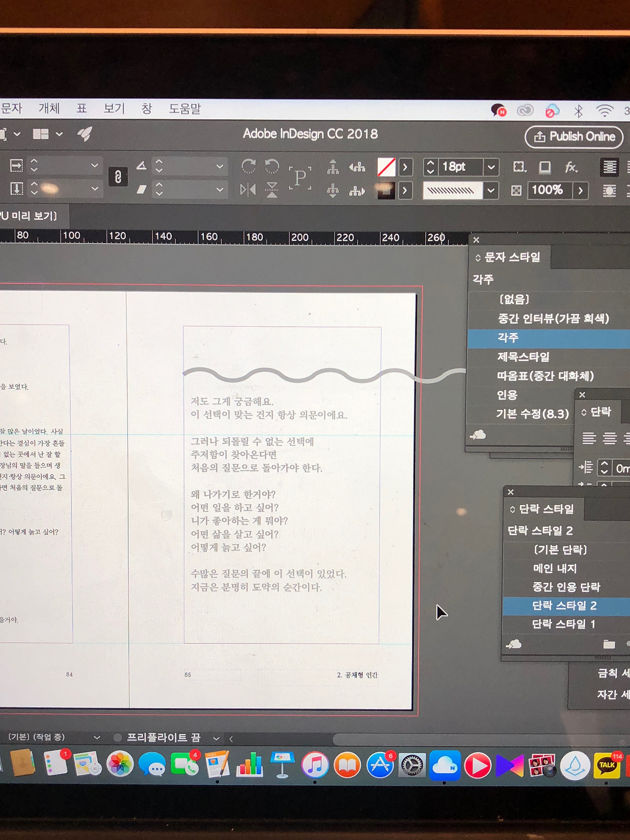This screenshot has width=630, height=840.
Task: Click the text wrap around bounding box icon
Action: tap(609, 167)
